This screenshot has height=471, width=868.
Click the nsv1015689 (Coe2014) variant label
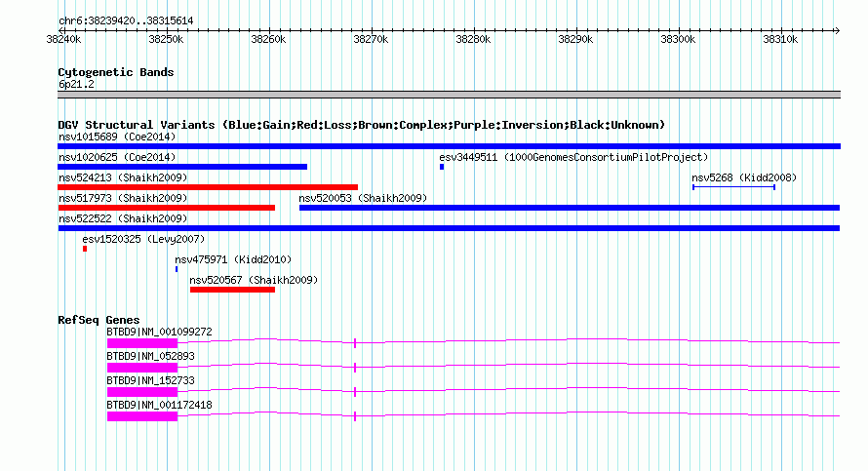point(117,137)
